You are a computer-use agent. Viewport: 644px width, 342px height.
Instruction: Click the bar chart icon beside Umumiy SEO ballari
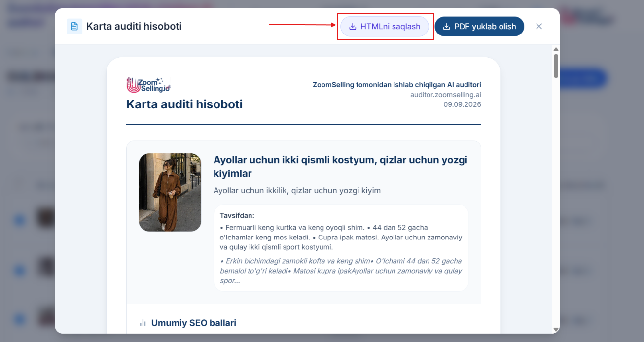143,323
